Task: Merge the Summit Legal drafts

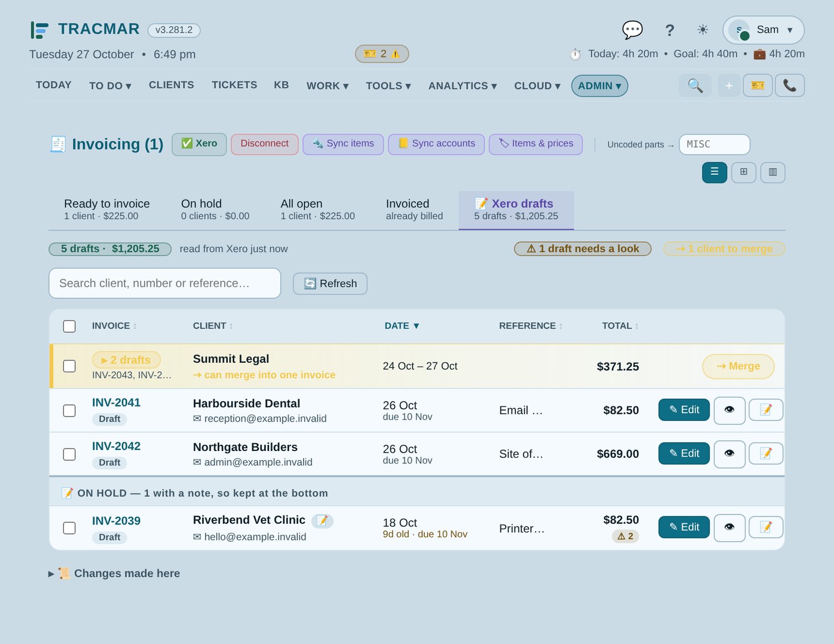Action: tap(738, 366)
